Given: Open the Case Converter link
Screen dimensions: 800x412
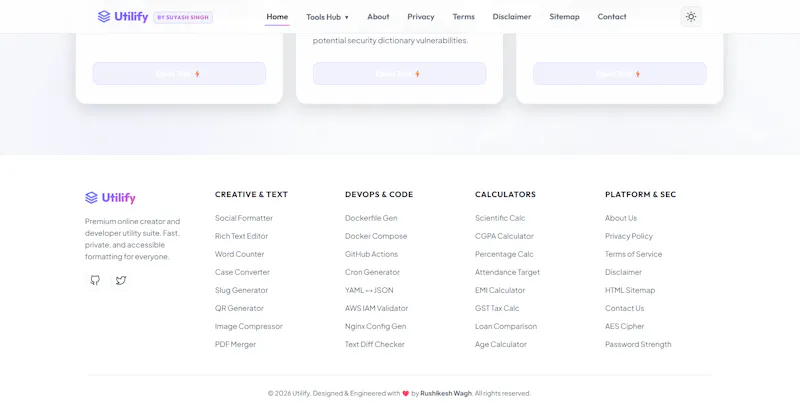Looking at the screenshot, I should point(242,272).
